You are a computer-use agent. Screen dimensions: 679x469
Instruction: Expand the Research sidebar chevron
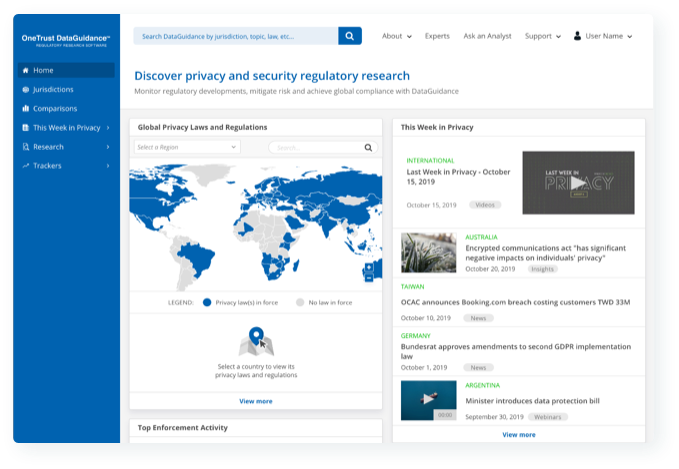108,147
